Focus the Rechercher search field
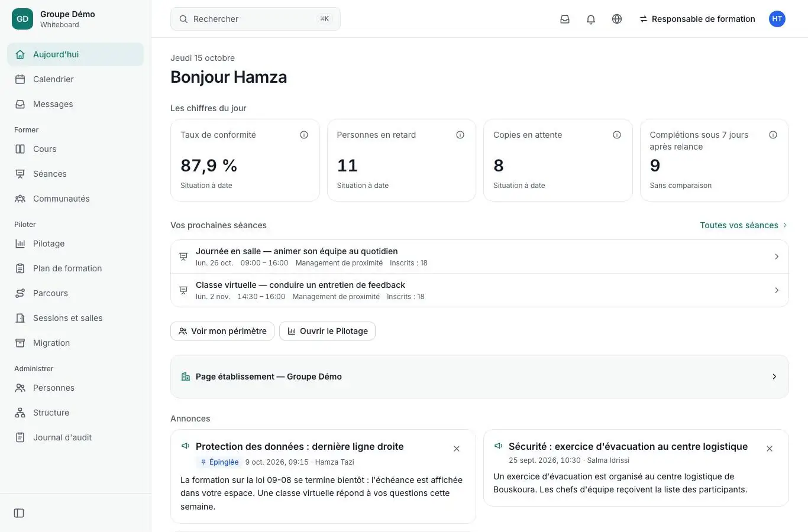This screenshot has width=808, height=532. coord(256,19)
